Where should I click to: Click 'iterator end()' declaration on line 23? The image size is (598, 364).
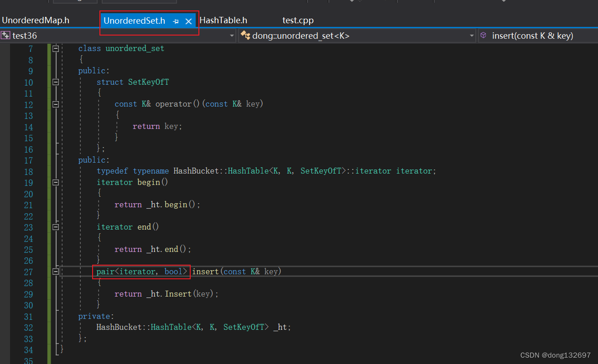click(x=128, y=227)
